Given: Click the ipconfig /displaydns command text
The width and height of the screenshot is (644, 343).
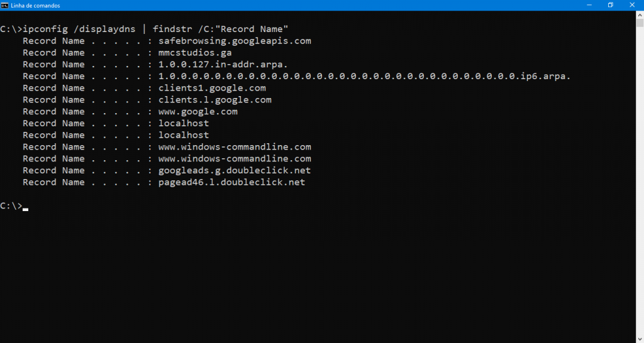Looking at the screenshot, I should 79,29.
